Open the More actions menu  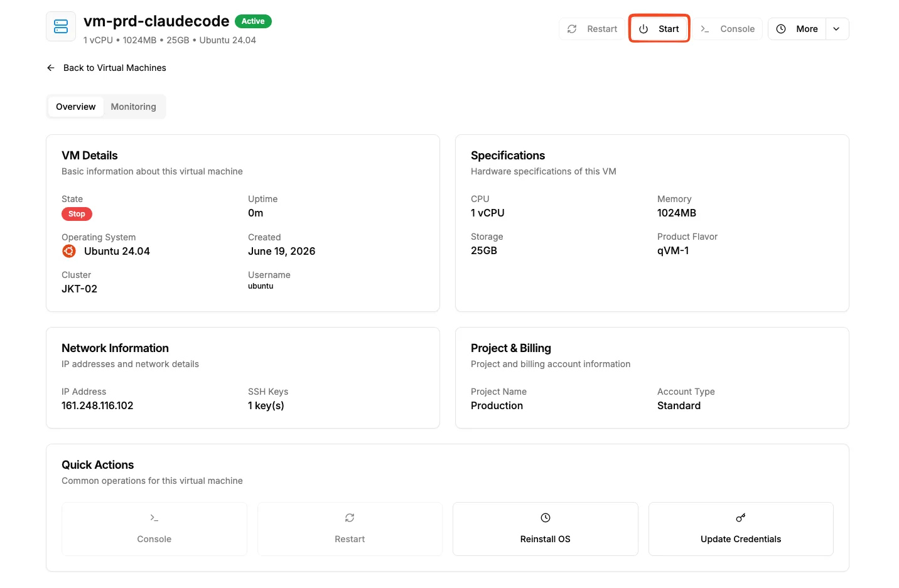point(797,29)
